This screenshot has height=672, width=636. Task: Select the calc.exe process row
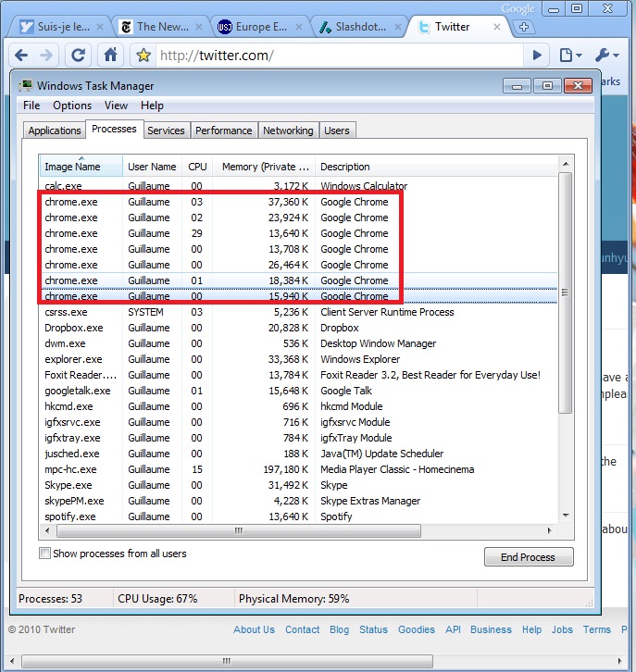click(x=298, y=186)
